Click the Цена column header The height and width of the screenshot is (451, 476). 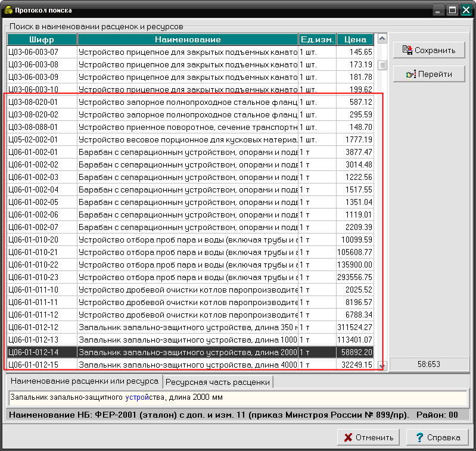pos(355,39)
